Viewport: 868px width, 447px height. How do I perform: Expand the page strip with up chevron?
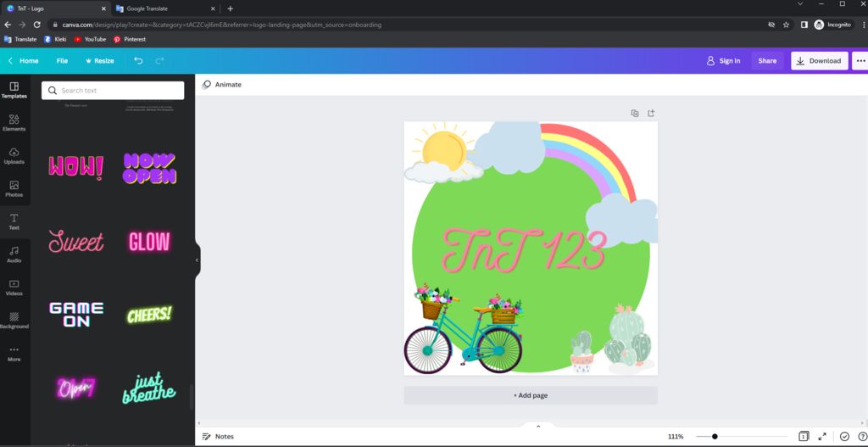[538, 426]
